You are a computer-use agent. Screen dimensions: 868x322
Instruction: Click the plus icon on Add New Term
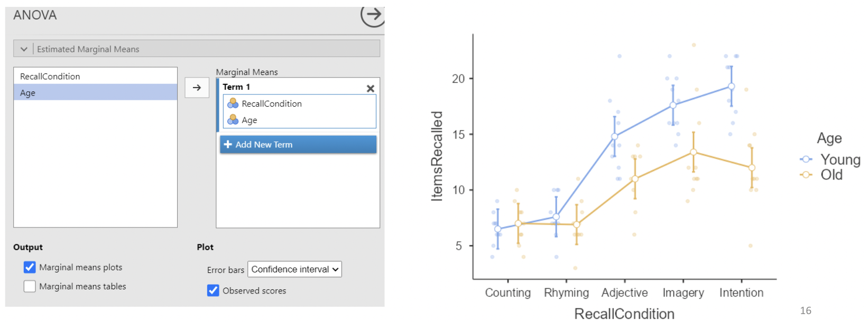(x=228, y=145)
